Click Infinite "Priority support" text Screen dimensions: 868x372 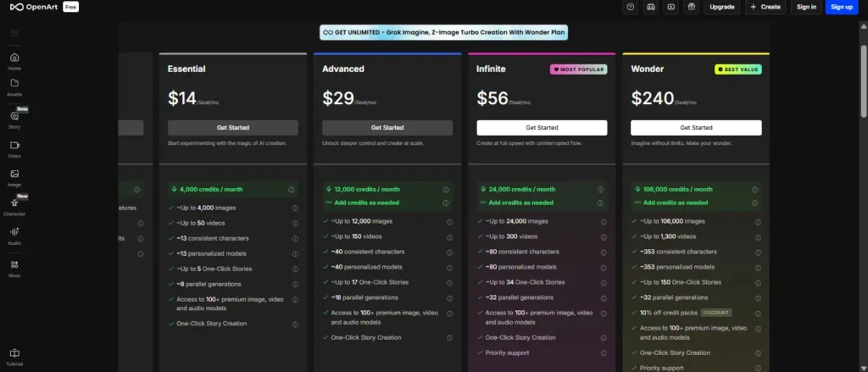point(507,353)
